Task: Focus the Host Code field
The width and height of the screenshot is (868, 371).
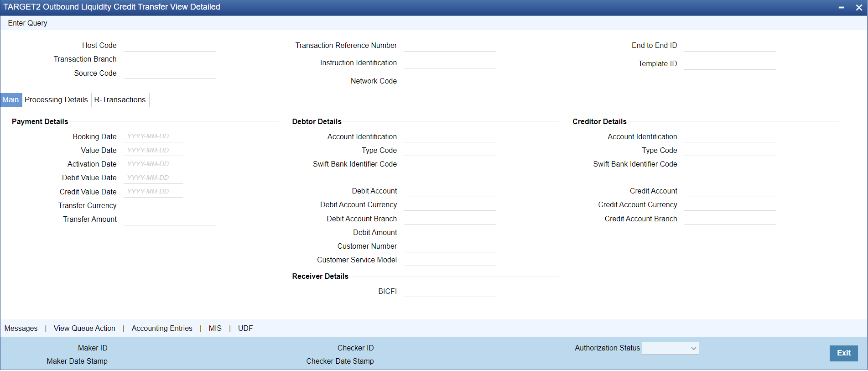Action: pos(169,46)
